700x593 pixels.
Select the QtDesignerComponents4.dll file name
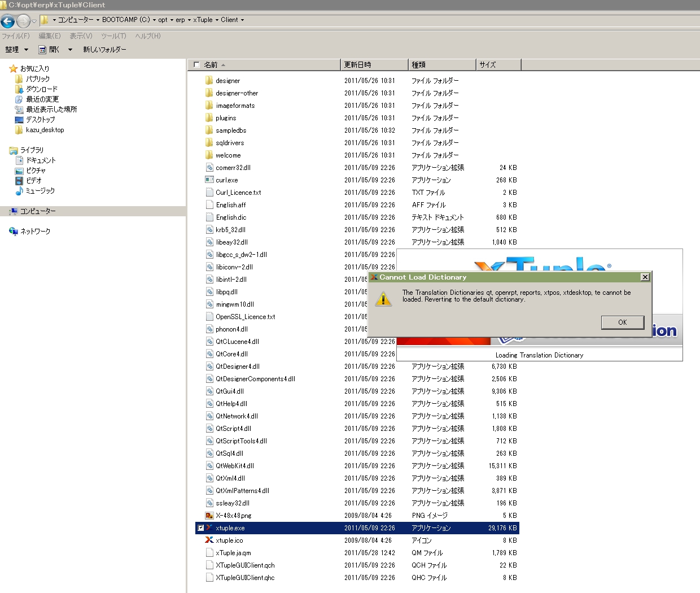click(255, 379)
